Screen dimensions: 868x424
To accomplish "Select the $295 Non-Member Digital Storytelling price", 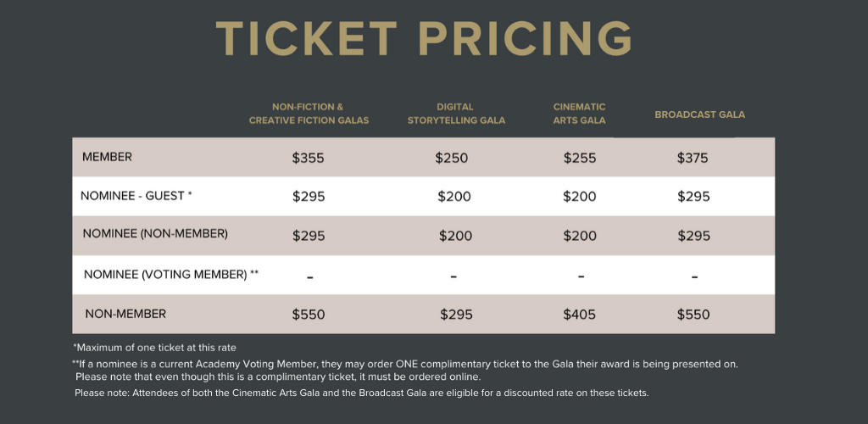I will coord(456,315).
